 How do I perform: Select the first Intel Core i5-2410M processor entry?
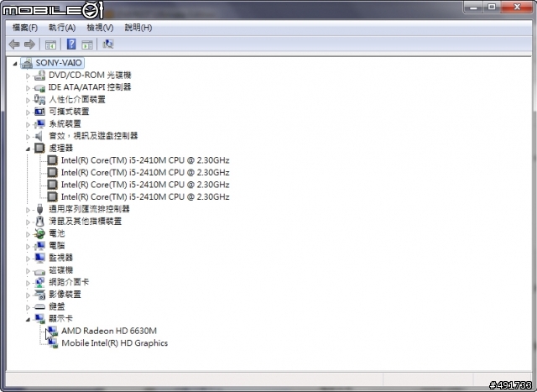(x=145, y=160)
